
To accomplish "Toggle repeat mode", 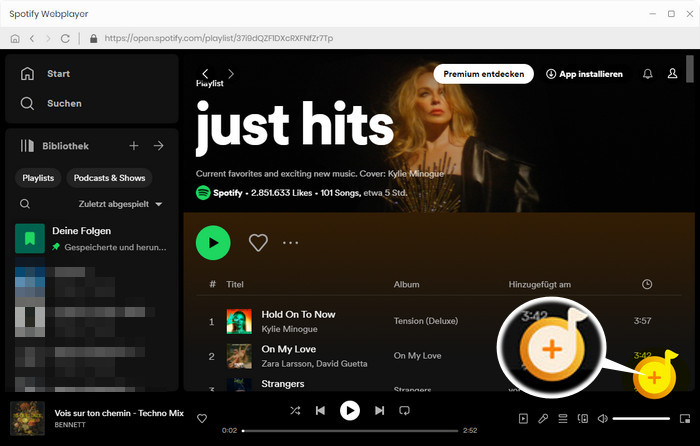I will 404,411.
